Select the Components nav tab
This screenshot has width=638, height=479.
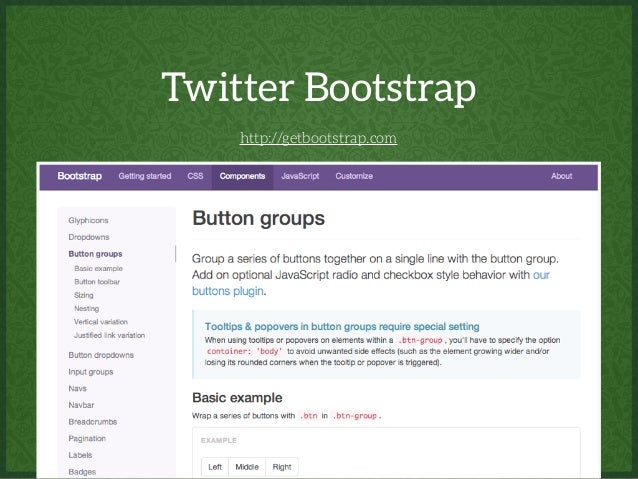coord(243,176)
